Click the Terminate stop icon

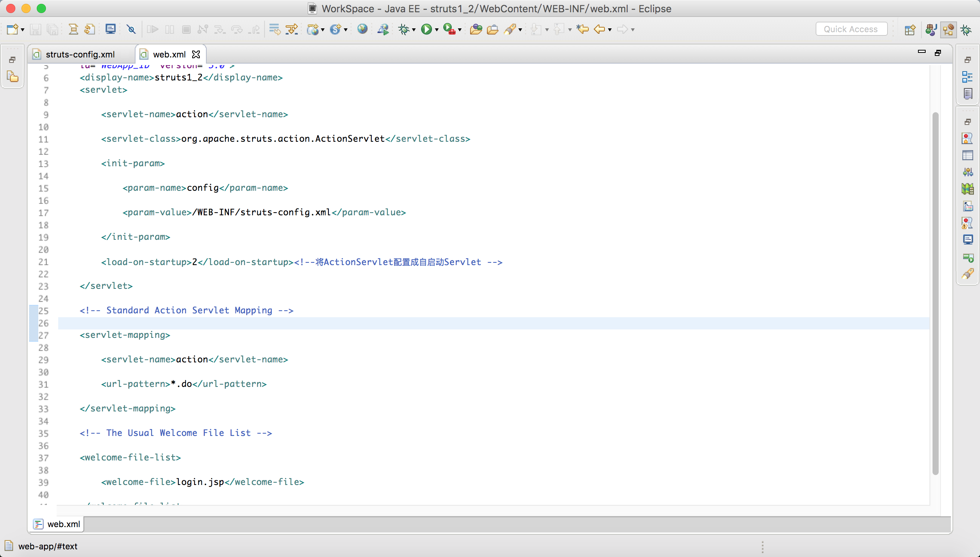point(186,29)
